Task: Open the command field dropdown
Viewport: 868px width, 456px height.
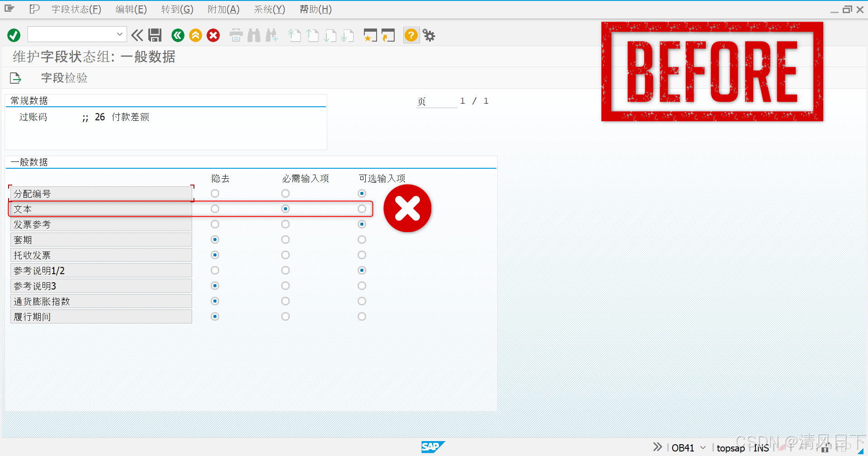Action: click(119, 34)
